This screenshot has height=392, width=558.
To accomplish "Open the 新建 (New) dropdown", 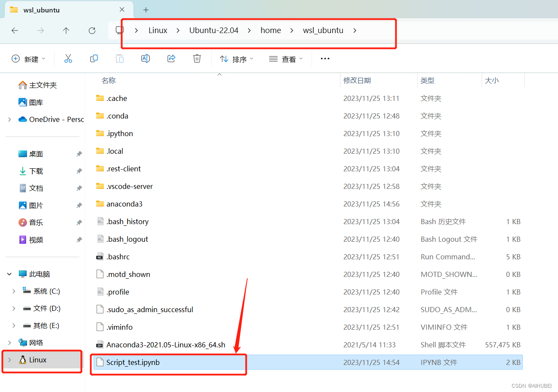I will click(28, 59).
